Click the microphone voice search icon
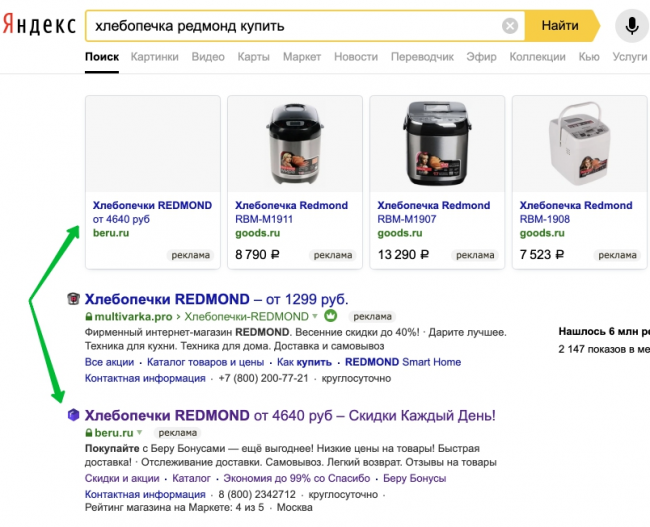650x527 pixels. click(631, 25)
